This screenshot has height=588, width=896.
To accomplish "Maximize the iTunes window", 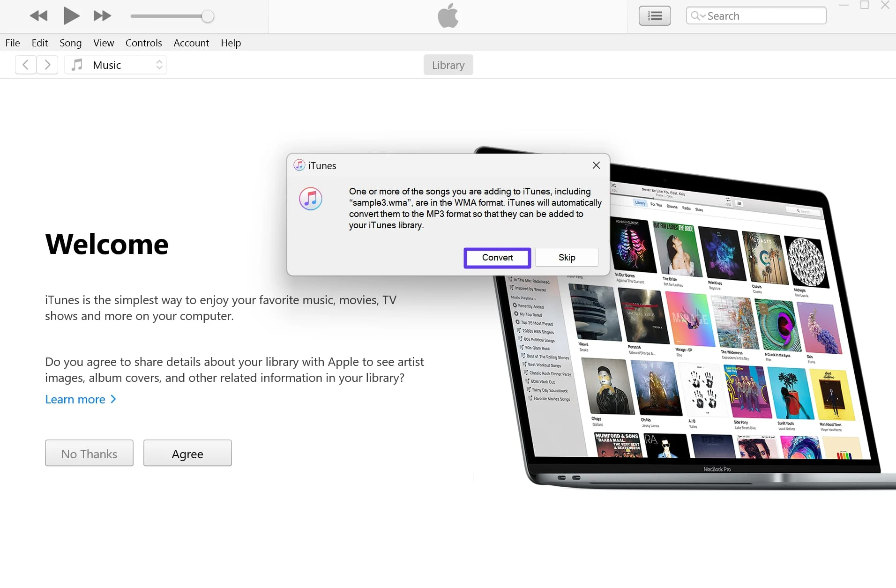I will [865, 5].
